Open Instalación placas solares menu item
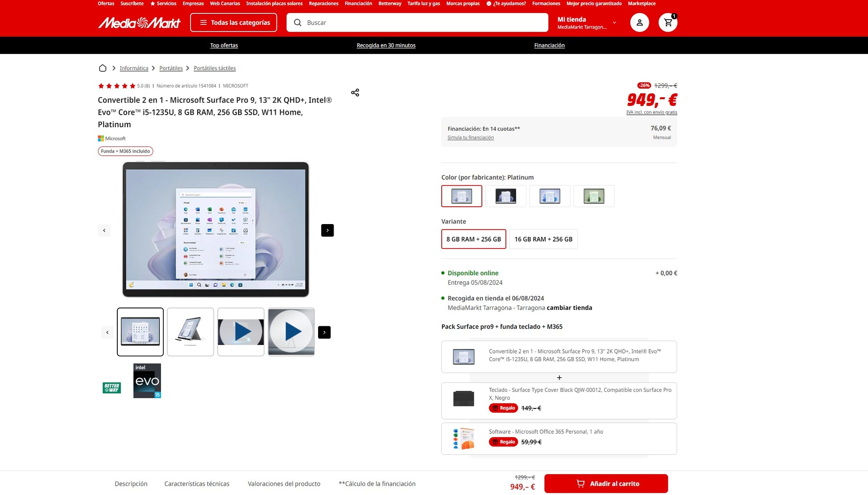 pos(274,4)
